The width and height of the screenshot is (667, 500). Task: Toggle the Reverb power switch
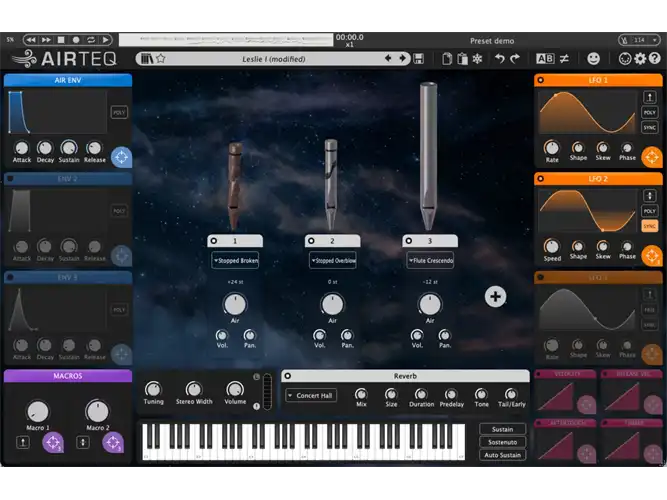288,376
